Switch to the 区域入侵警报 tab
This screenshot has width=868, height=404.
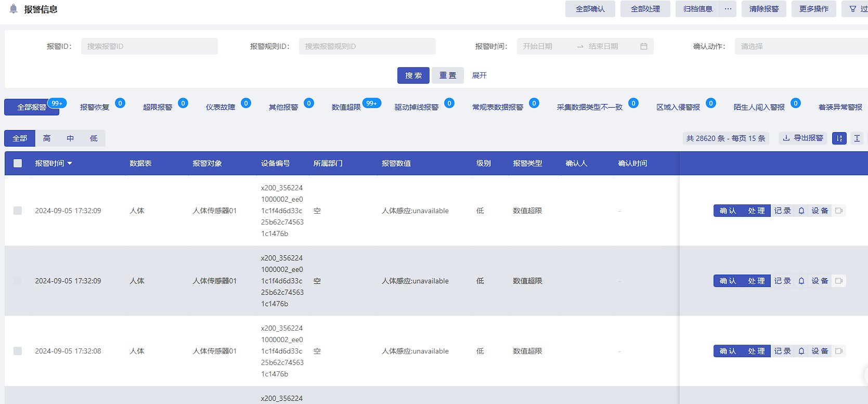tap(678, 107)
